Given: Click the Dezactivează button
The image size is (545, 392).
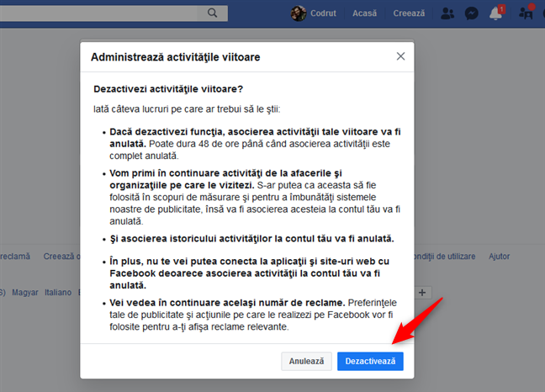Looking at the screenshot, I should (370, 361).
